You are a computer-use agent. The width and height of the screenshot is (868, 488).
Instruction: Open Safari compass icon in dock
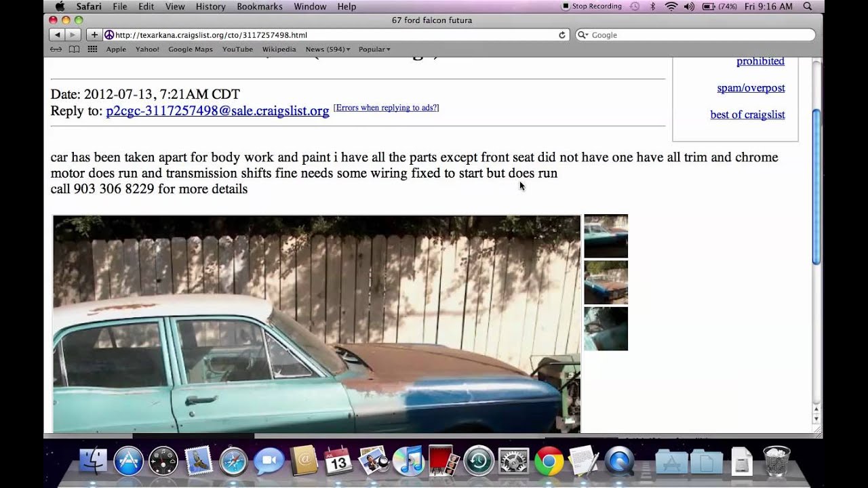233,462
